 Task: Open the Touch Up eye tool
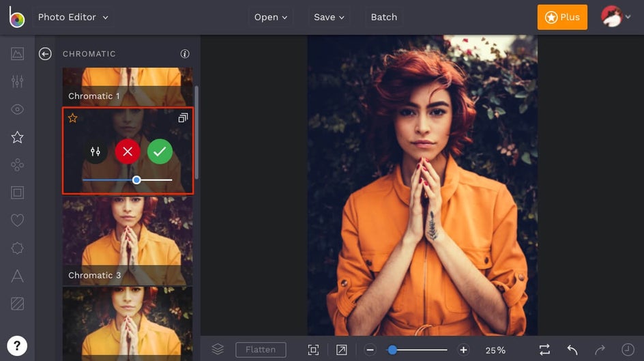(x=17, y=109)
